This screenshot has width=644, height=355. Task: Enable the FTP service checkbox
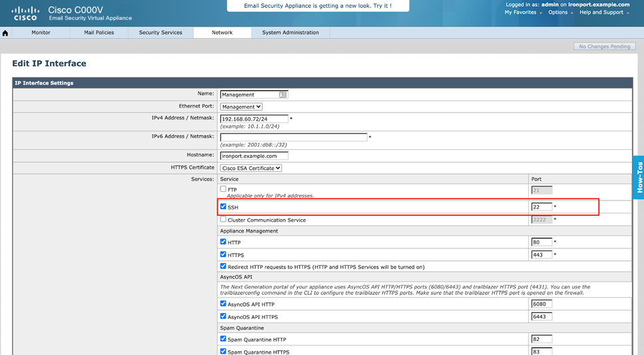point(223,189)
